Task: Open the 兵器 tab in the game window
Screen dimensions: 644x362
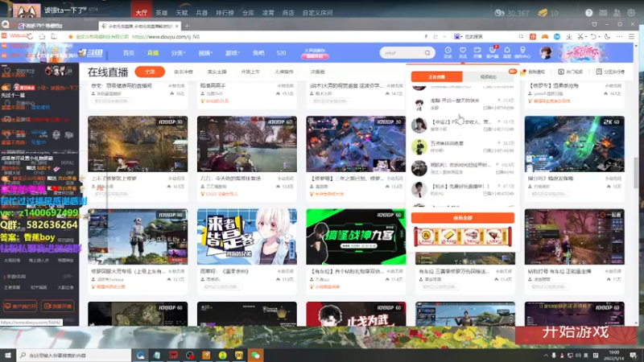Action: point(202,13)
